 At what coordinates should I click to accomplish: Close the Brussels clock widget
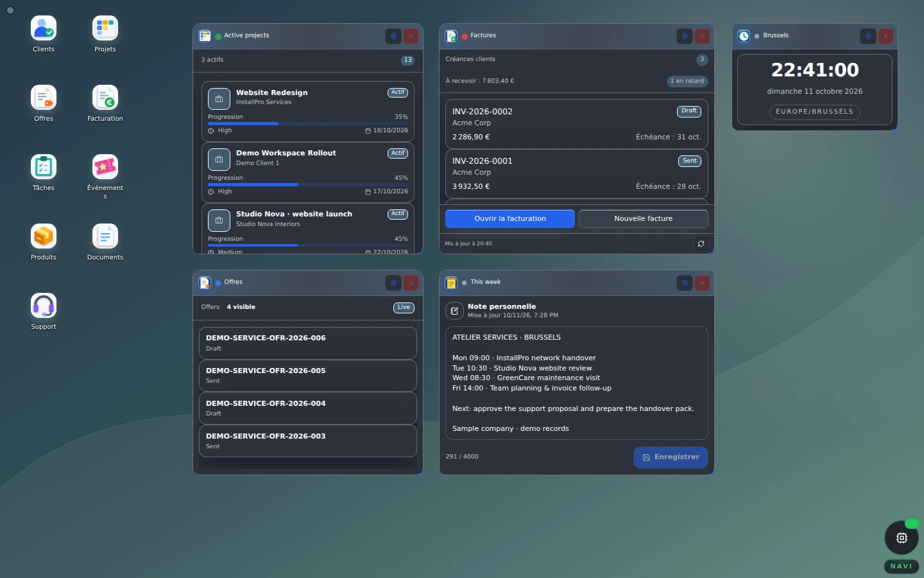pos(886,37)
